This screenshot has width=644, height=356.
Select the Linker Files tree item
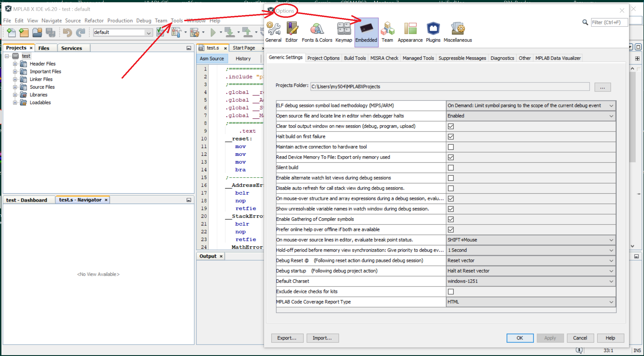41,79
